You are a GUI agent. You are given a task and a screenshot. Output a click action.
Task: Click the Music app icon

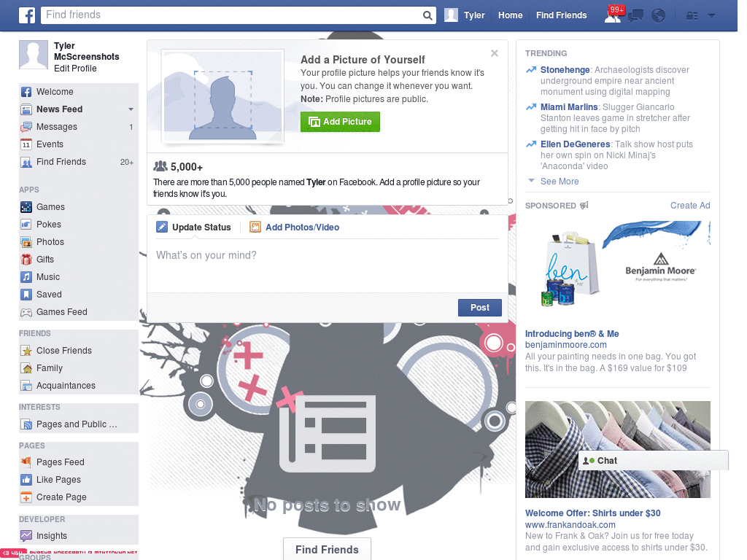point(26,277)
